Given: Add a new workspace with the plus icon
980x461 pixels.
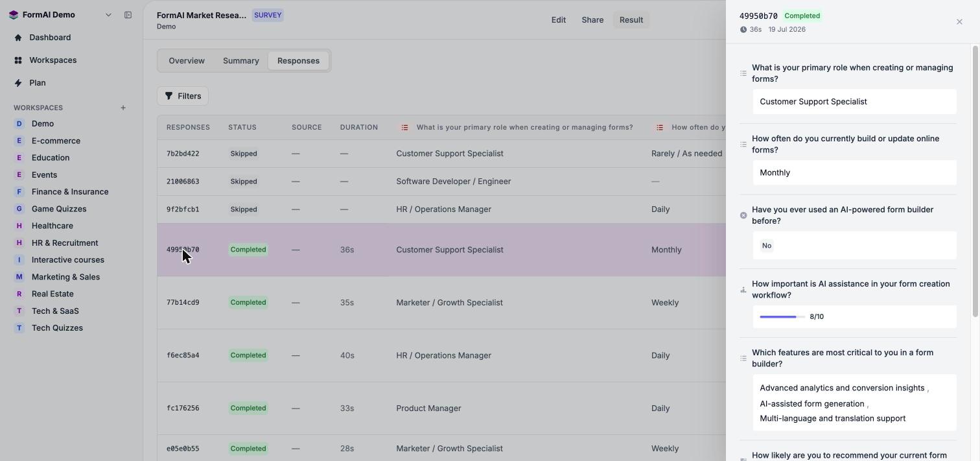Looking at the screenshot, I should coord(123,108).
